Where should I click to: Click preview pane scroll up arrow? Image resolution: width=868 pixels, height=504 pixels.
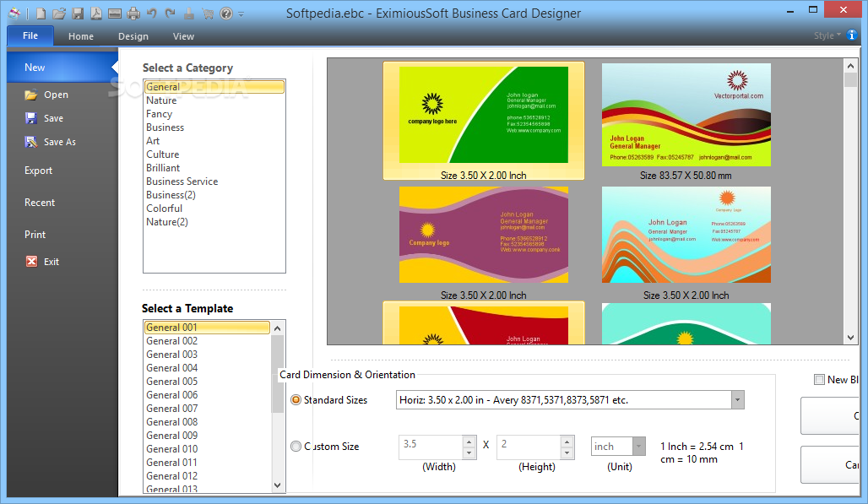(x=851, y=65)
